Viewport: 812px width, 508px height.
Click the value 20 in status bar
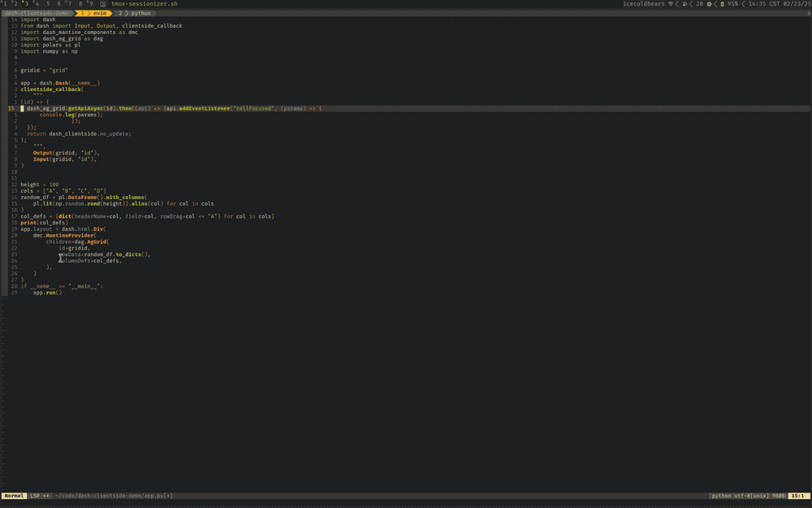point(700,3)
